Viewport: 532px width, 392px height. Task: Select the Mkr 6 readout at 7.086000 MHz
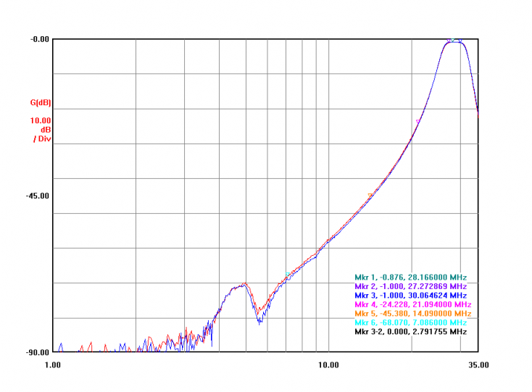[x=410, y=322]
